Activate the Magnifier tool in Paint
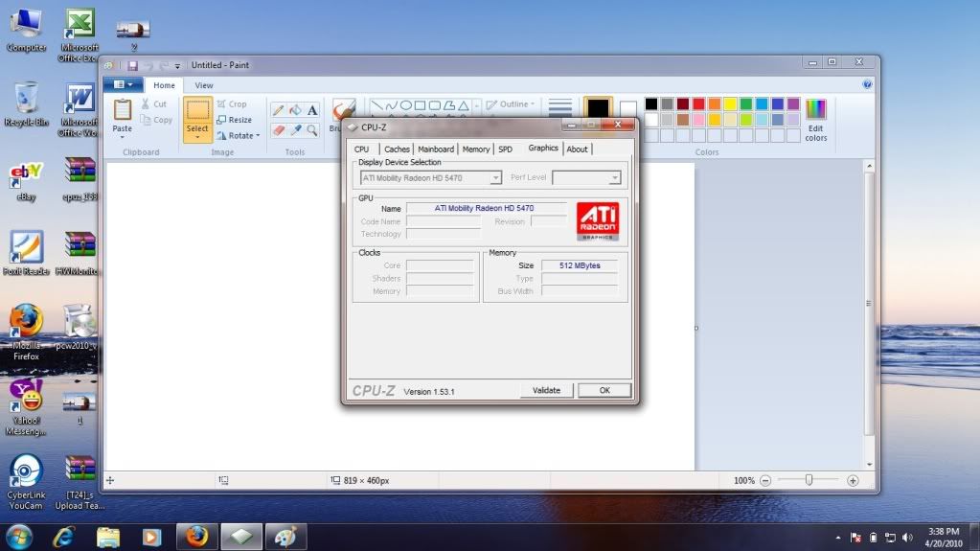 click(x=312, y=130)
